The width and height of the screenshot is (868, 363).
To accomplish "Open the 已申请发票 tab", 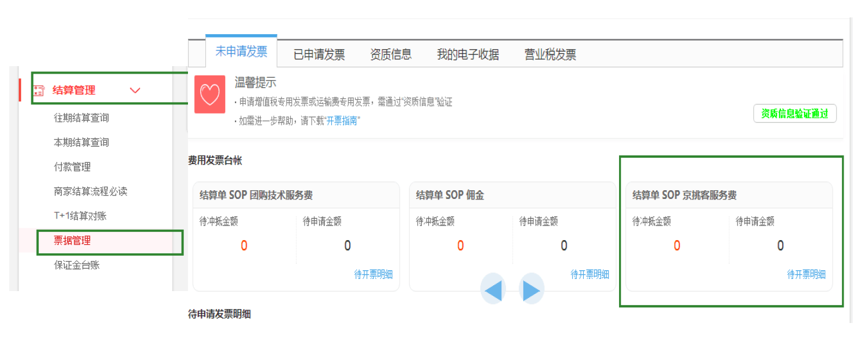I will click(x=319, y=55).
